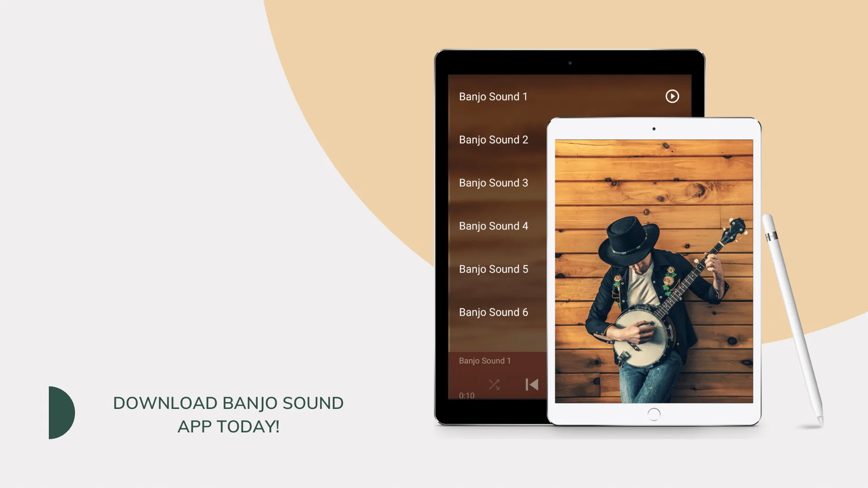Click the play button for Banjo Sound 1
The image size is (868, 488).
[x=672, y=96]
